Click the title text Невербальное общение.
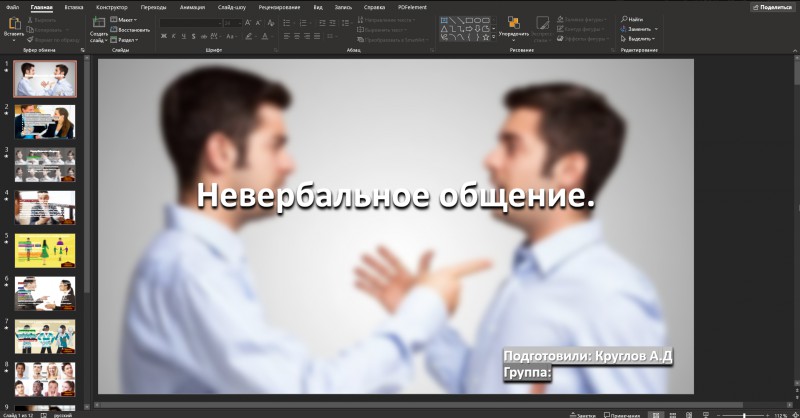The height and width of the screenshot is (418, 800). coord(396,195)
